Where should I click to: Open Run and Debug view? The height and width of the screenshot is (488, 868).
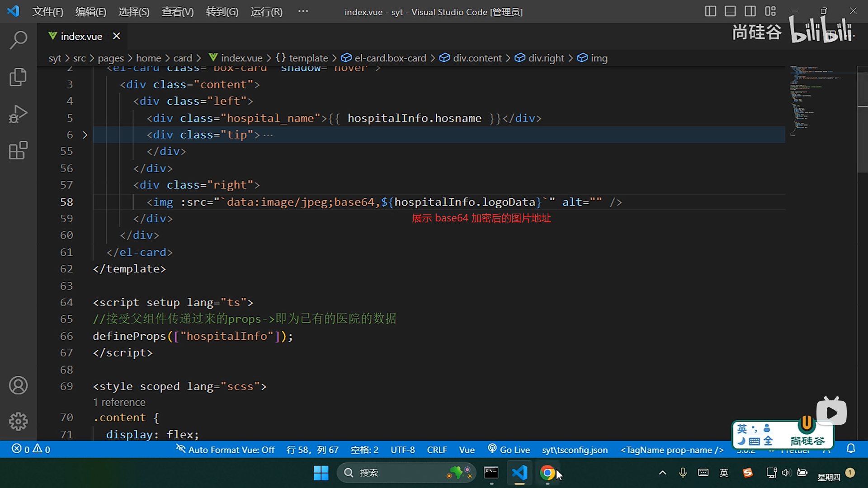(18, 114)
